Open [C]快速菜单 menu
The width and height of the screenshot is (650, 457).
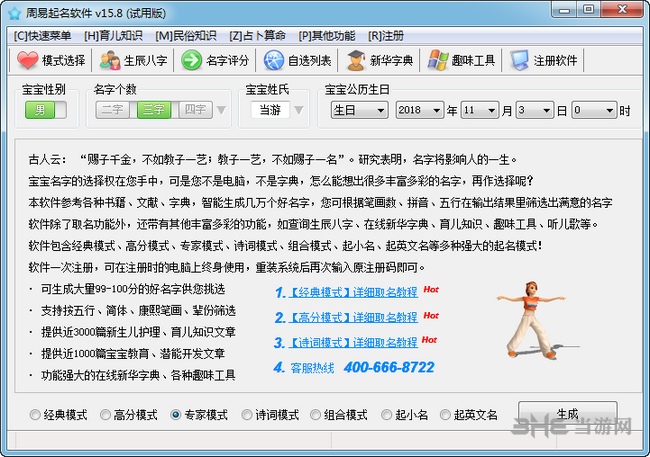42,36
